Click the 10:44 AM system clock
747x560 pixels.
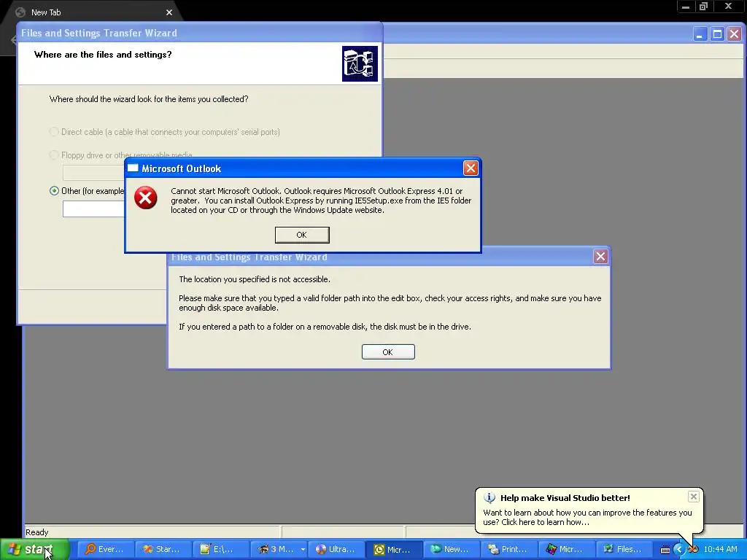coord(720,549)
